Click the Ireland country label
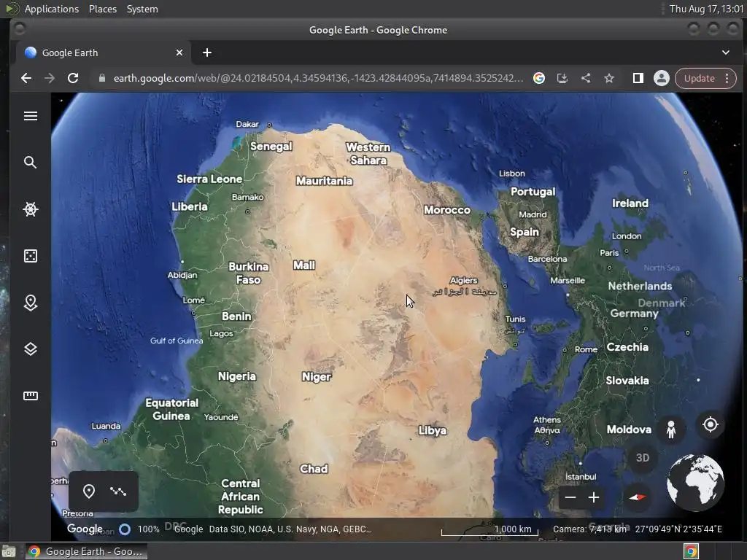Viewport: 747px width, 560px height. 630,203
